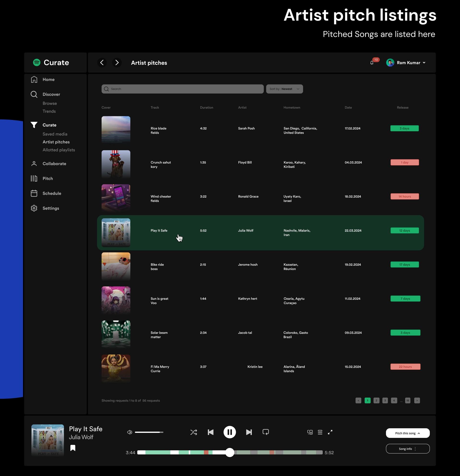
Task: Open the play queue list icon
Action: [320, 432]
